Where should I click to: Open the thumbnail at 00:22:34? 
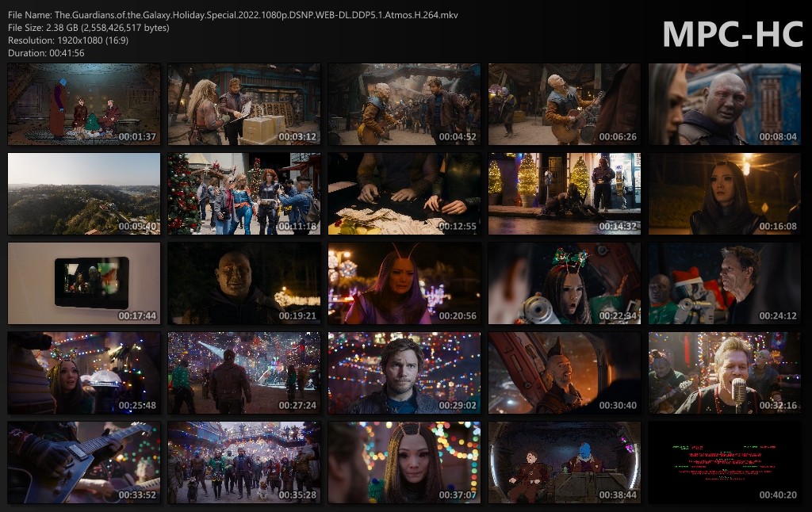point(565,283)
